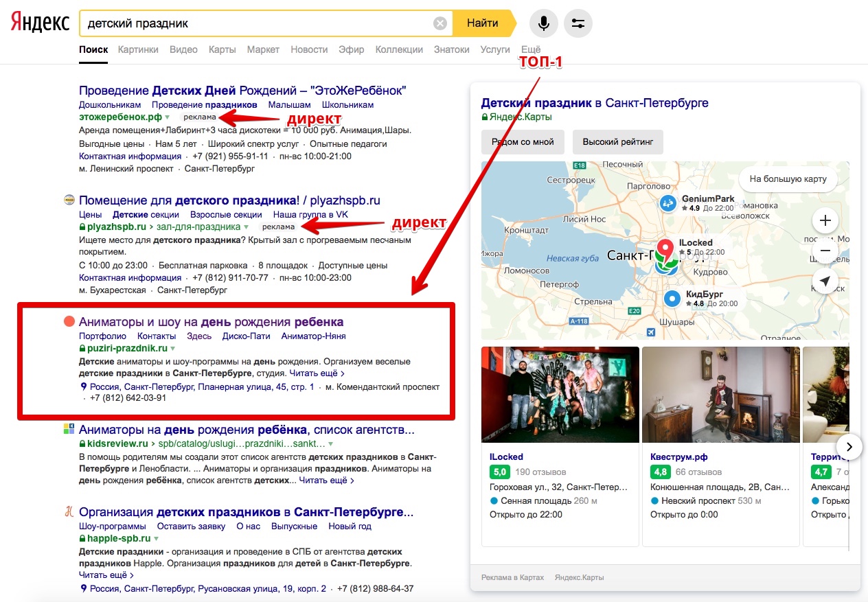Filter by Рядом со мной
This screenshot has width=868, height=602.
(523, 142)
